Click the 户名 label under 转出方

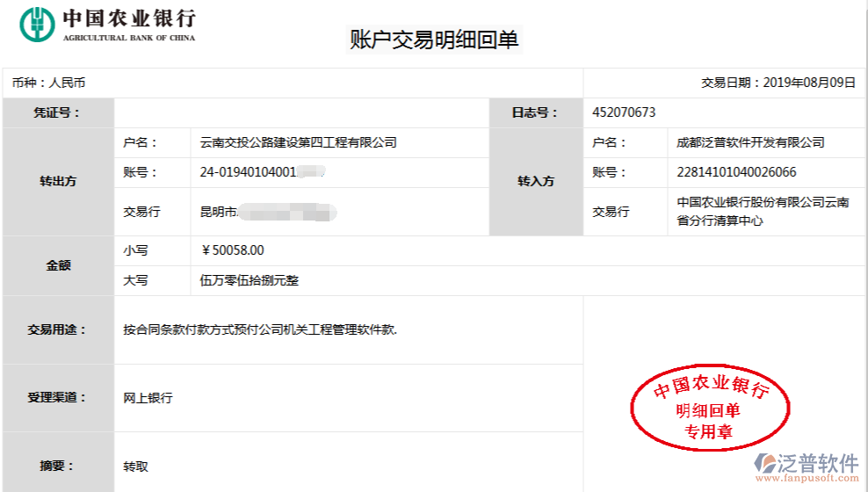140,143
